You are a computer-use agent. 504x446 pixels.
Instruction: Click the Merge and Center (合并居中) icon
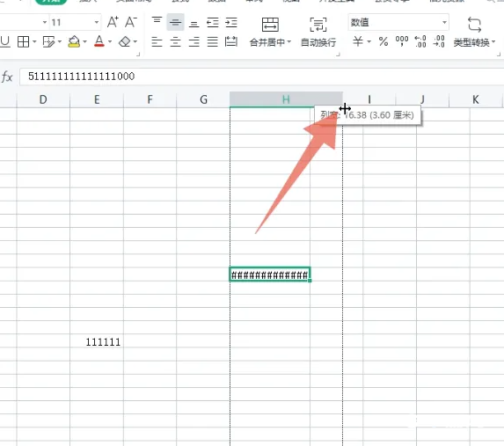point(270,25)
